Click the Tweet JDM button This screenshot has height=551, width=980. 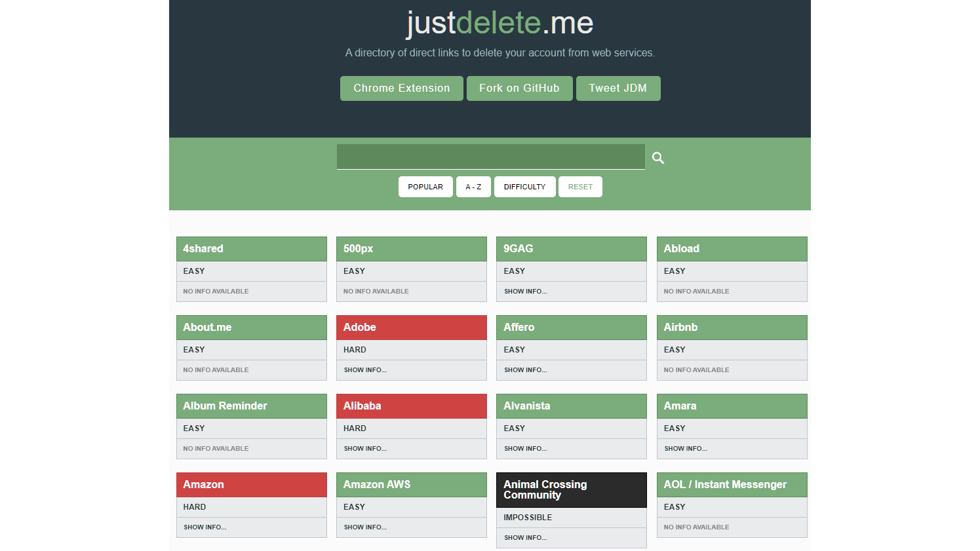tap(618, 88)
